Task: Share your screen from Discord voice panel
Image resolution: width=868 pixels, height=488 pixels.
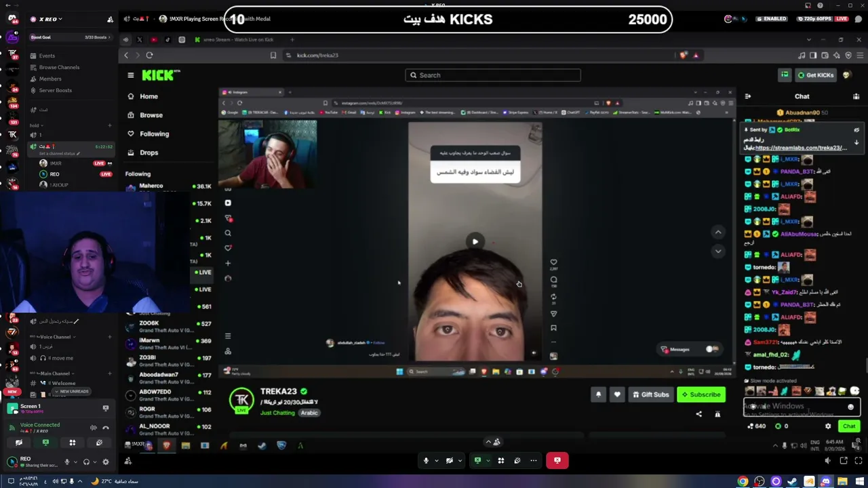Action: (x=45, y=443)
